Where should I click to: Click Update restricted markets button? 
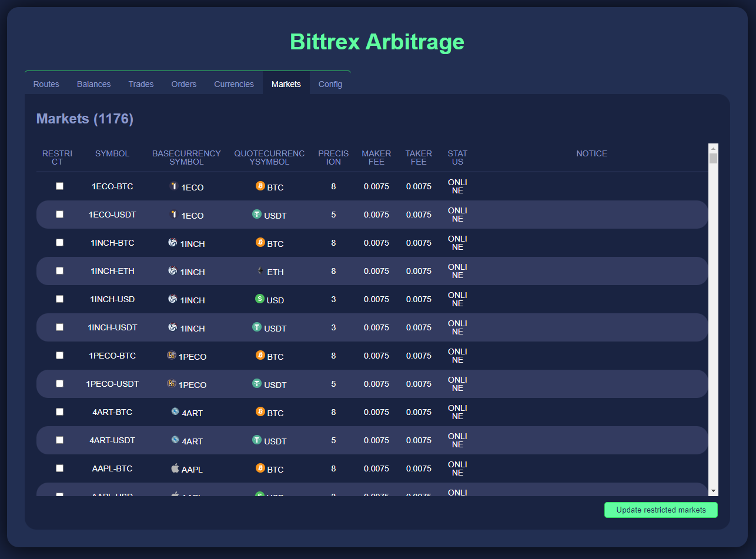661,510
